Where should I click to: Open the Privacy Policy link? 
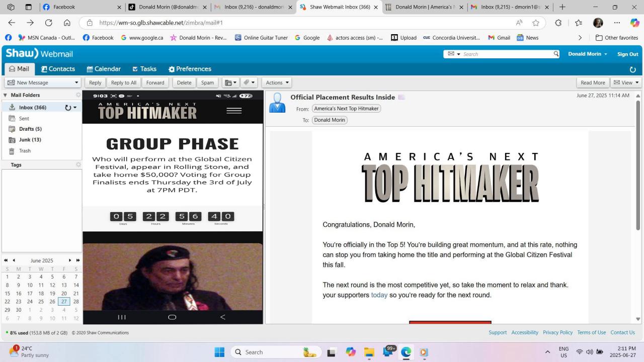pos(557,332)
